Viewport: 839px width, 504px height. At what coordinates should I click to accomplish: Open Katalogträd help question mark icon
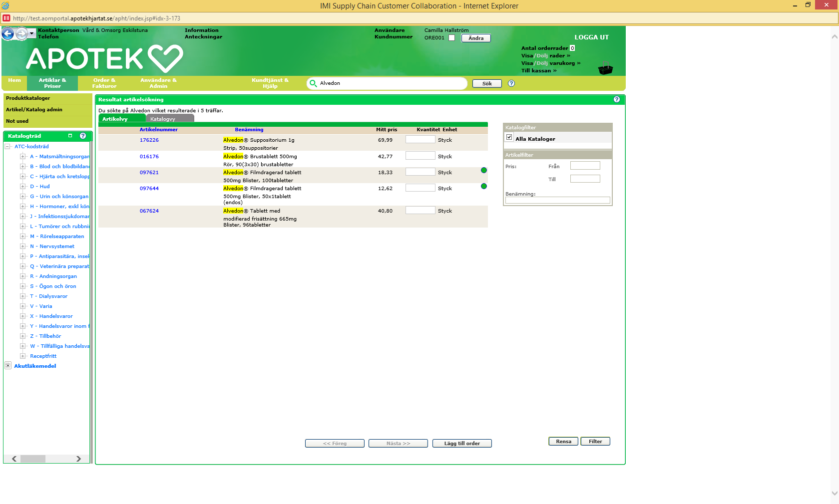click(x=83, y=136)
